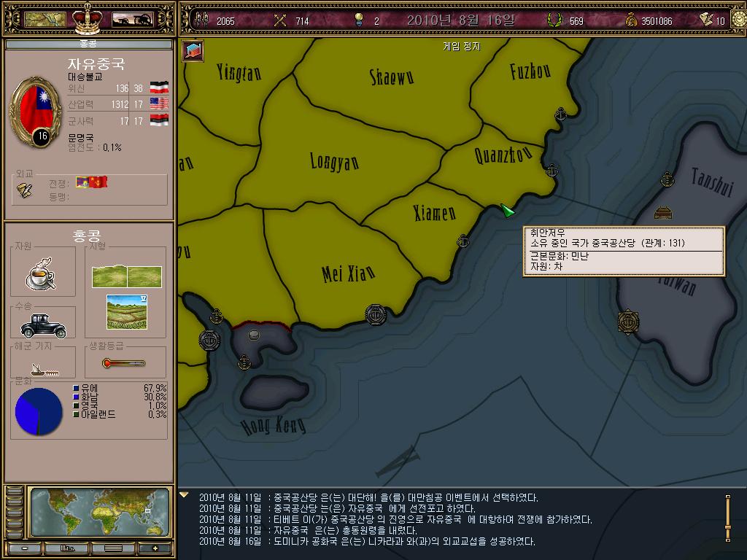This screenshot has width=747, height=560.
Task: Select the green army arrow near Quanzhou
Action: 508,210
